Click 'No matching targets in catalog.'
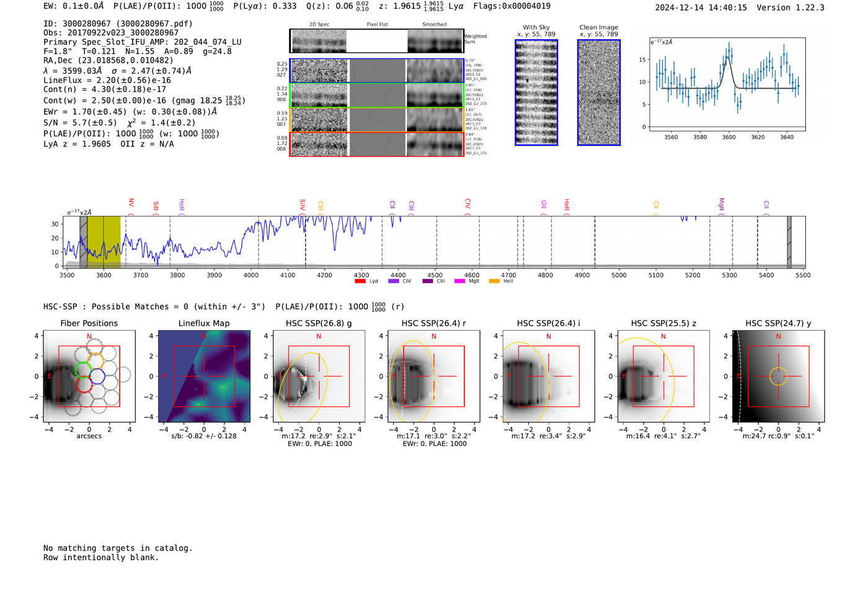 click(x=118, y=548)
